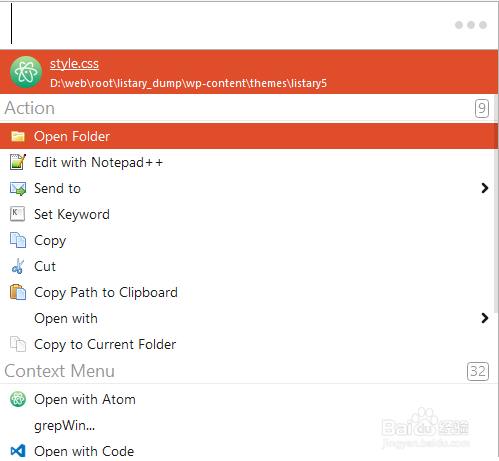Image resolution: width=499 pixels, height=461 pixels.
Task: Open the style.css file link
Action: click(x=74, y=63)
